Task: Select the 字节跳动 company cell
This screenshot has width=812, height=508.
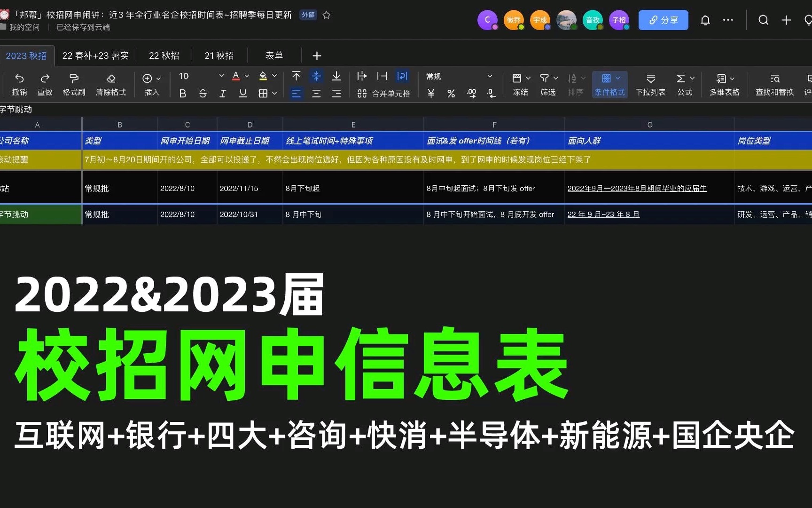Action: [x=41, y=214]
